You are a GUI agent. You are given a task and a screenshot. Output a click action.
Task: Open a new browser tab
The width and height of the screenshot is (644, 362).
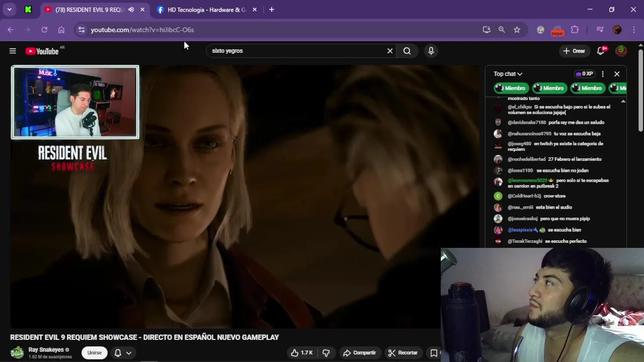272,10
